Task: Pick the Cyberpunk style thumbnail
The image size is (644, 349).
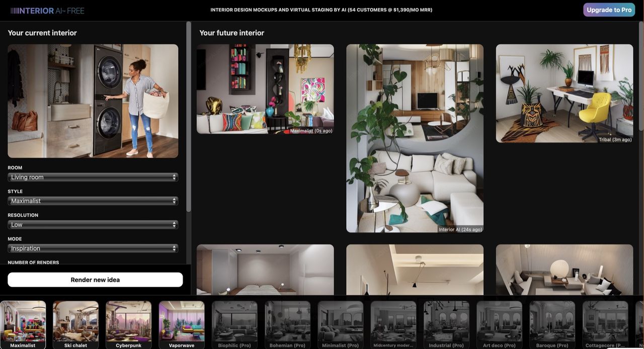Action: pyautogui.click(x=128, y=324)
